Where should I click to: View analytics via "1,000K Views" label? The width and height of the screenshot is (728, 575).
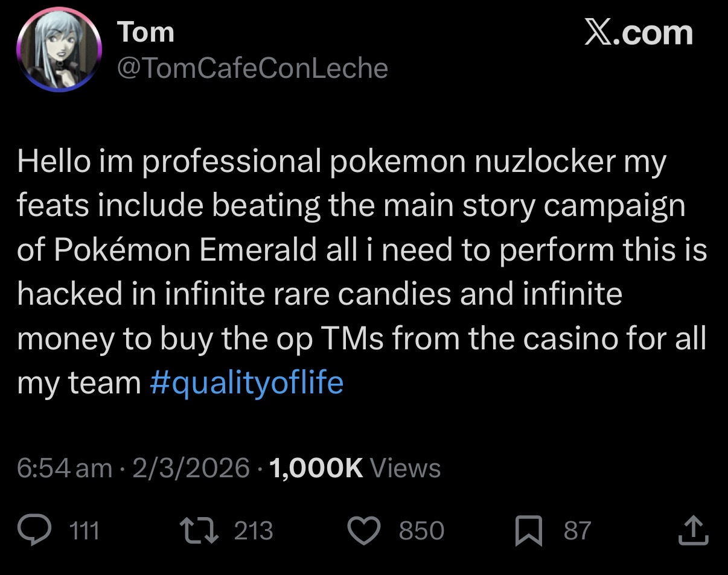(355, 468)
